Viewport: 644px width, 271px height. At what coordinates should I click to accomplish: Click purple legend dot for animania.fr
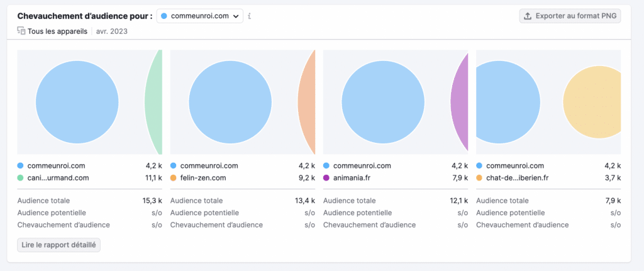[326, 178]
